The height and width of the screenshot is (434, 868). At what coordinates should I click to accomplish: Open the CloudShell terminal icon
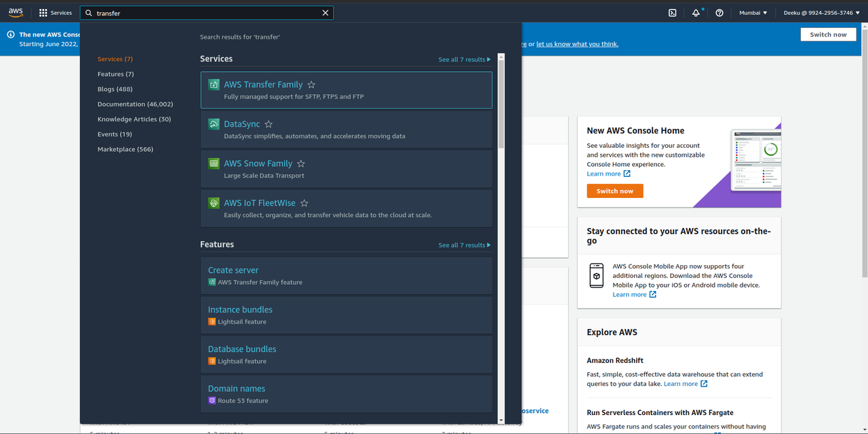coord(672,13)
